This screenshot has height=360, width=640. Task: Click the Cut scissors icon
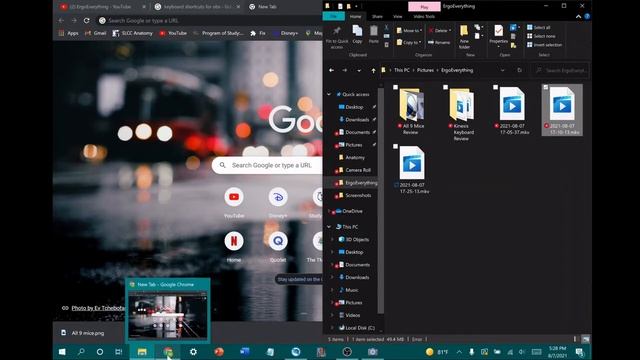(386, 28)
